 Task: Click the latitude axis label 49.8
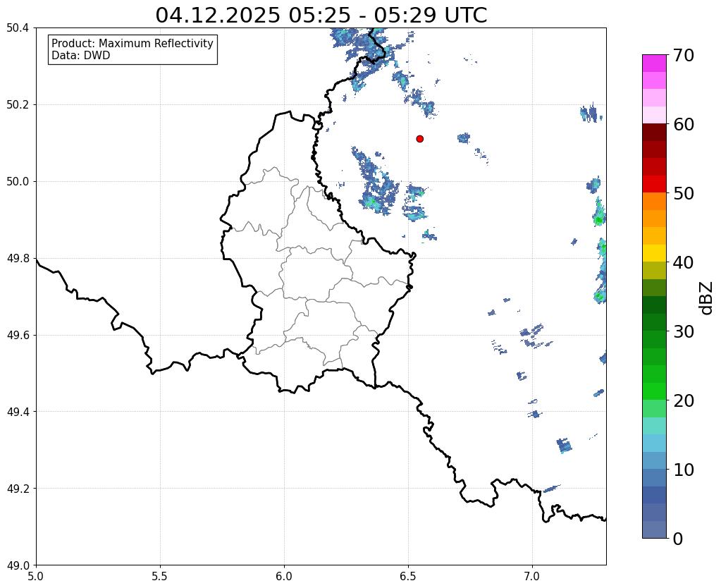point(18,259)
